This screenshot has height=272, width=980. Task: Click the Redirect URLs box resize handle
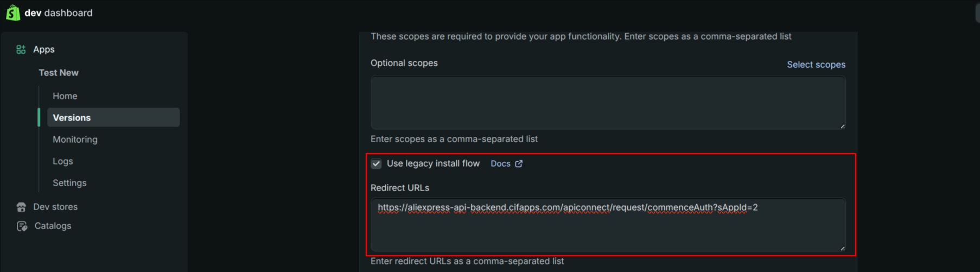(x=842, y=248)
